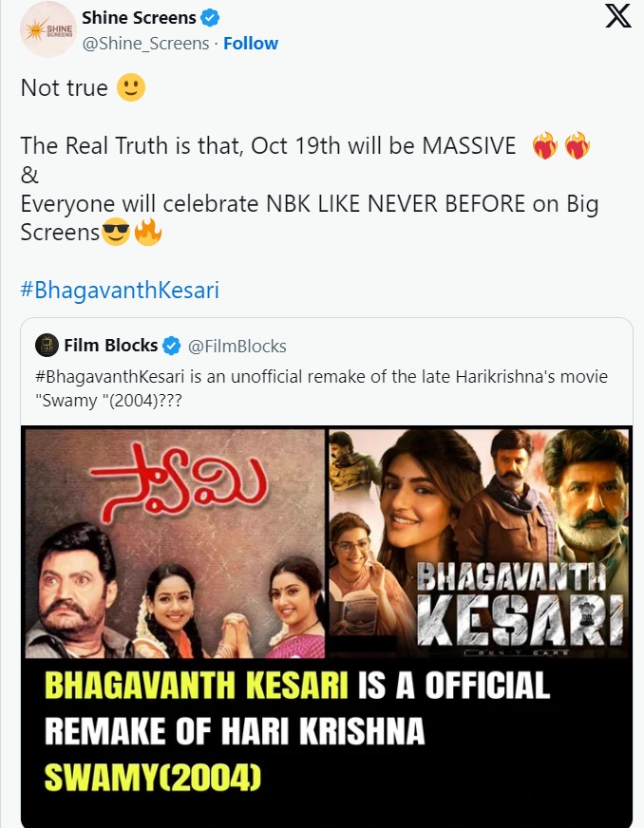Click the X logo icon
644x828 pixels.
coord(617,16)
